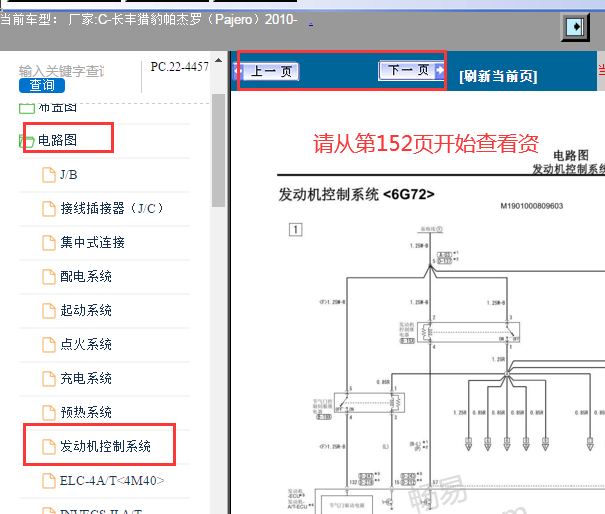Go to previous page (上一页)

(x=266, y=71)
